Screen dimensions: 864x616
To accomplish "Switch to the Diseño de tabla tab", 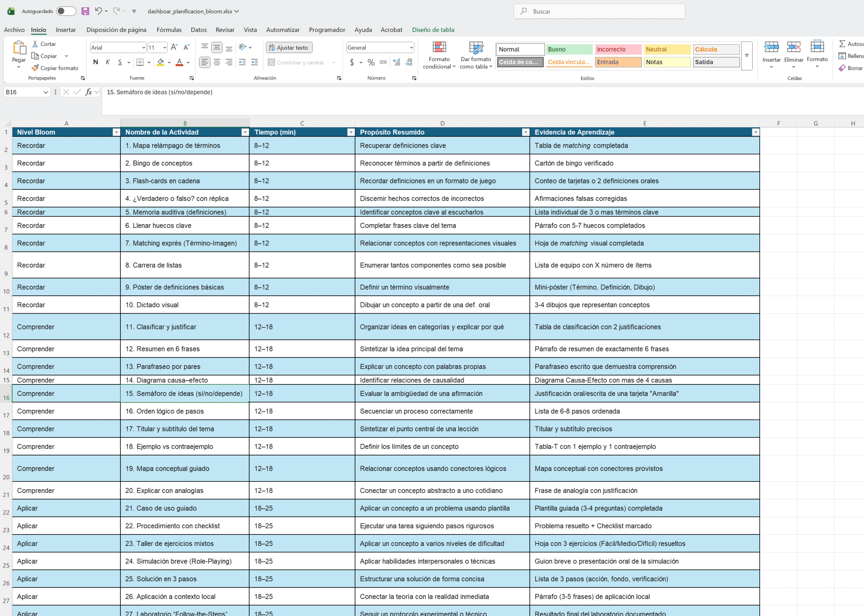I will point(433,30).
